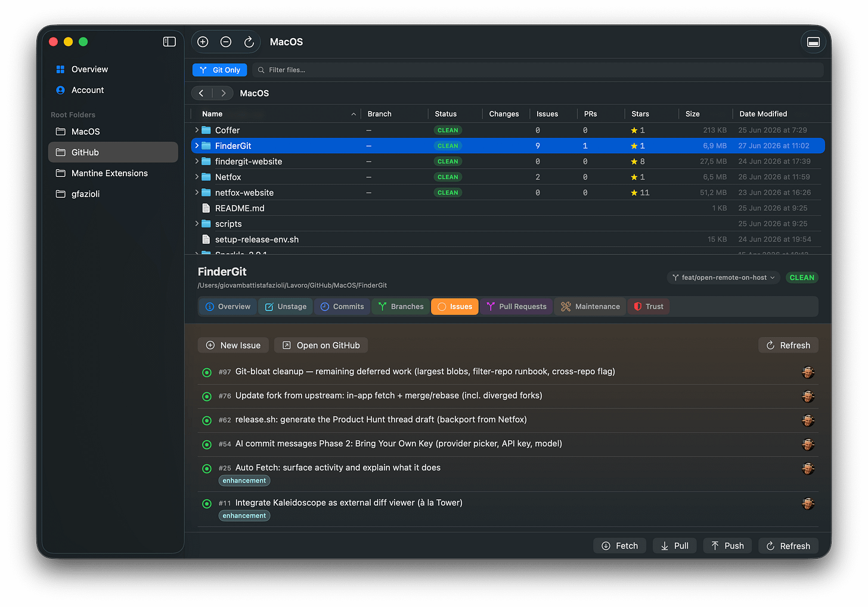Select the gfazioli root folder
The image size is (868, 607).
pos(113,194)
